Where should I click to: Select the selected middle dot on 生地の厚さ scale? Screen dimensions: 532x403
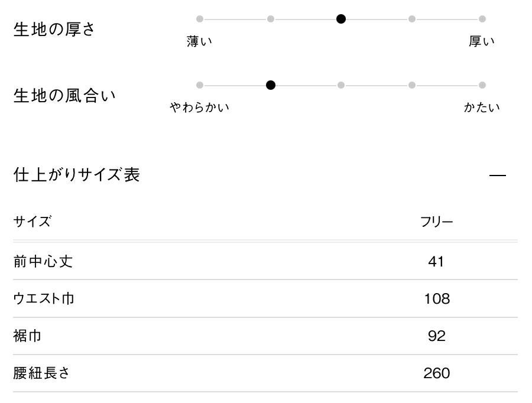[341, 19]
